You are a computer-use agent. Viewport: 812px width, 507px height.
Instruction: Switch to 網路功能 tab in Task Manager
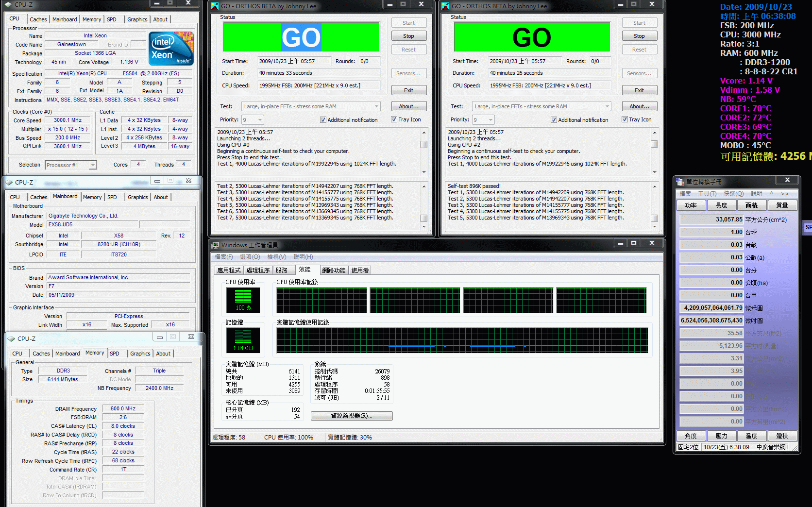(x=334, y=270)
